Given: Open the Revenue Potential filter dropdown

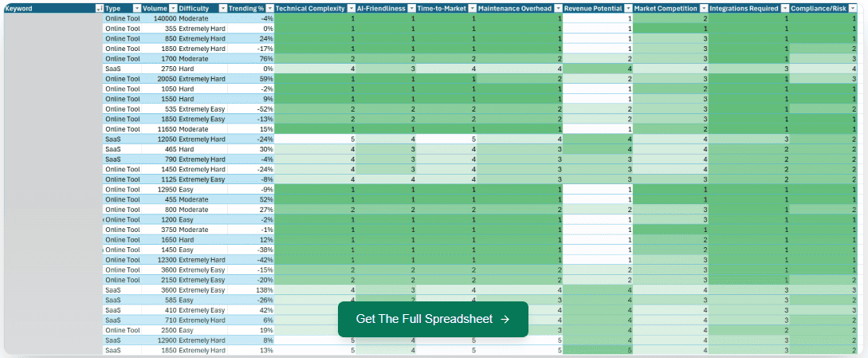Looking at the screenshot, I should pyautogui.click(x=628, y=8).
